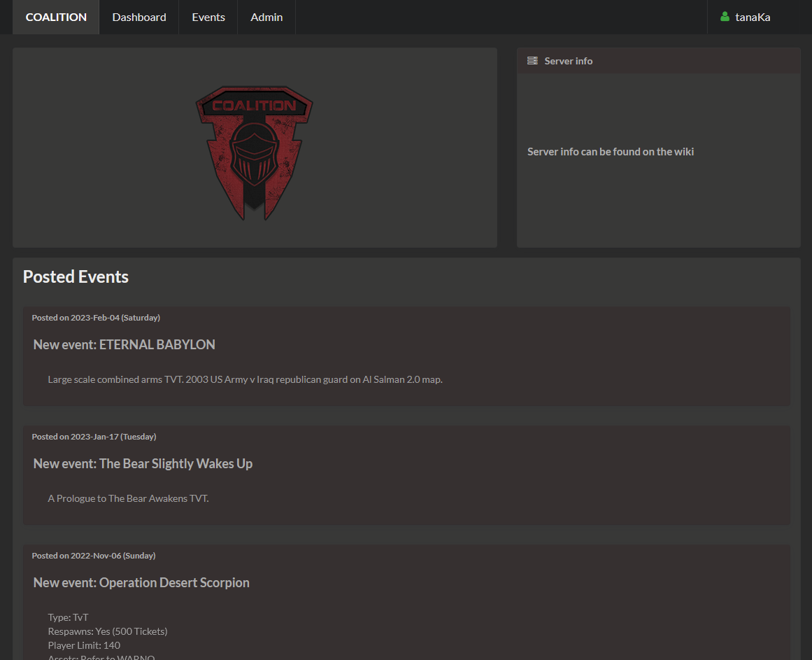
Task: Click the Server info panel header text
Action: (x=568, y=61)
